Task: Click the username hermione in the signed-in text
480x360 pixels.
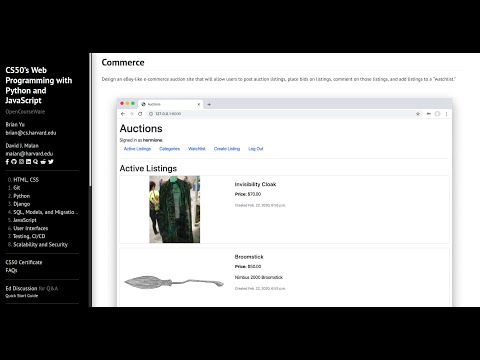Action: tap(153, 140)
